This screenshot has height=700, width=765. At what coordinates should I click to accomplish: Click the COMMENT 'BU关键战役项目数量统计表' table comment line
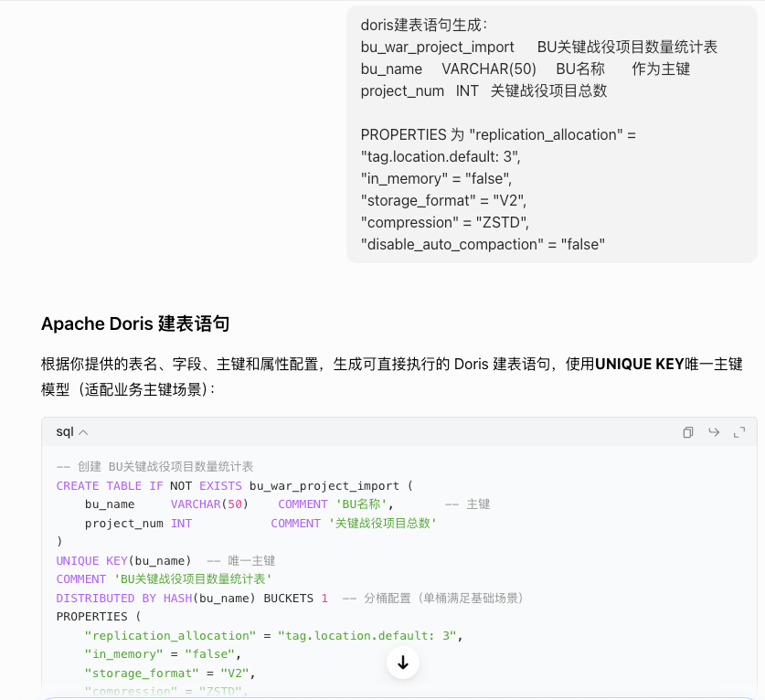(164, 579)
